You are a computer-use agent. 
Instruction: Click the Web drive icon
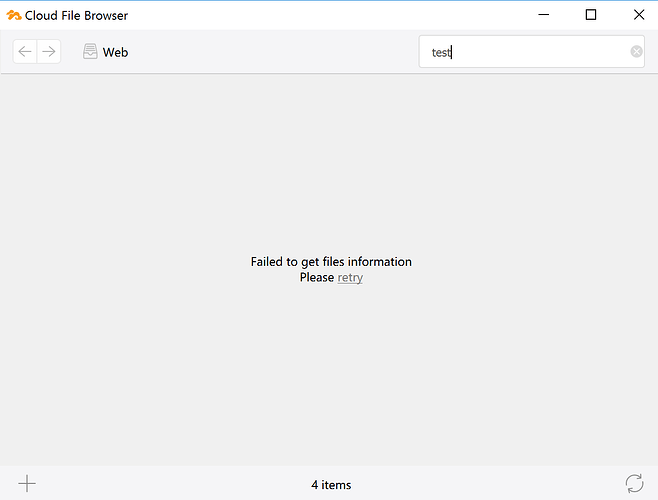pos(90,52)
